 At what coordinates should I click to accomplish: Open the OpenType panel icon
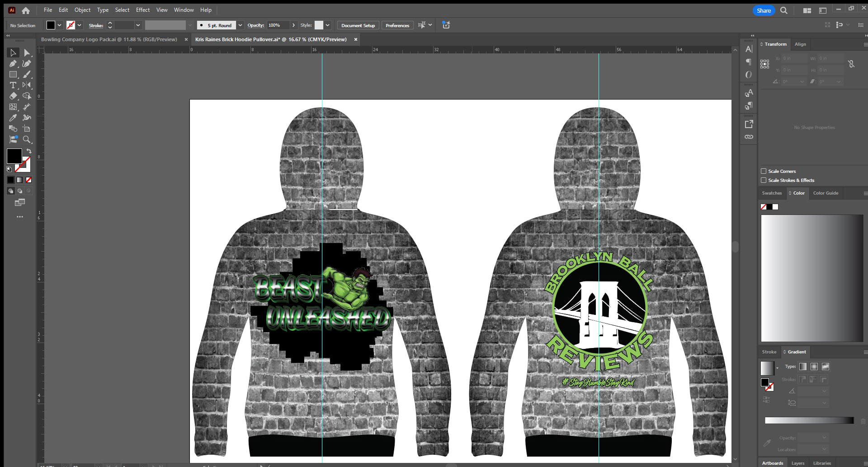pos(749,75)
